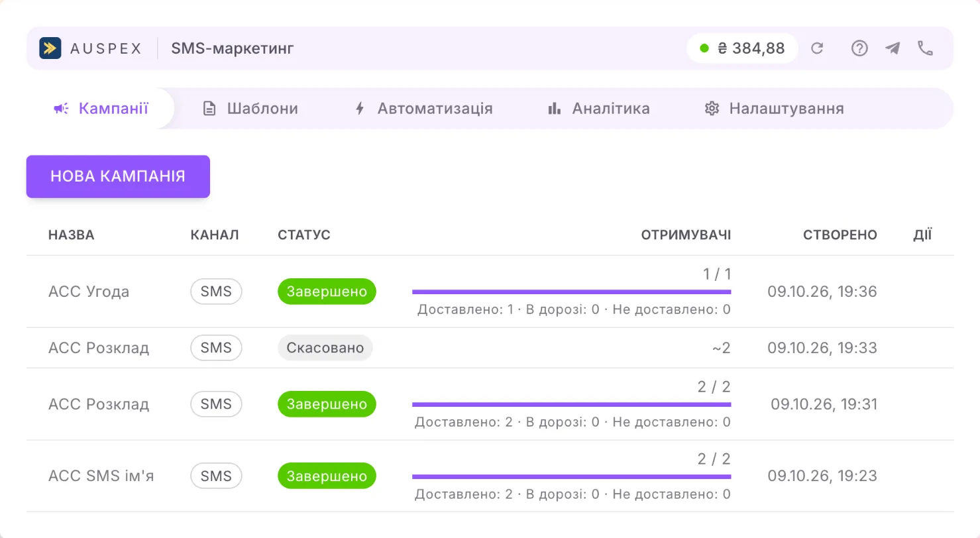Click delivery stats of ACC SMS ім'я
This screenshot has height=538, width=980.
tap(573, 494)
